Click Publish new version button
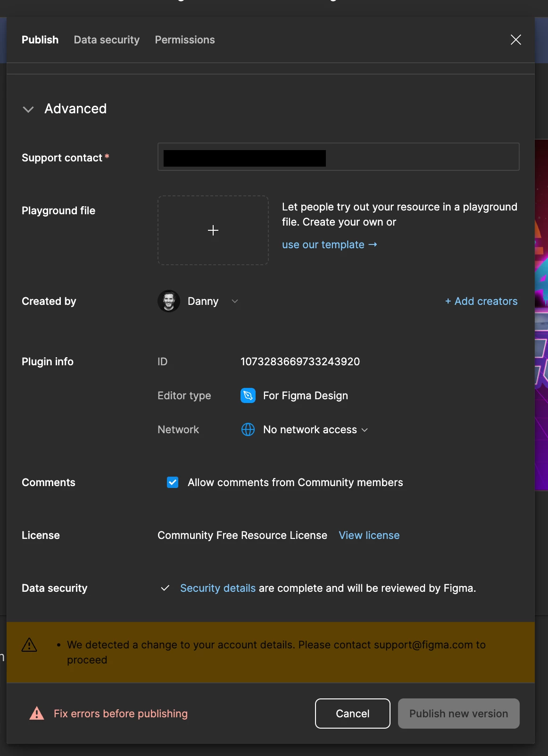Image resolution: width=548 pixels, height=756 pixels. coord(459,714)
